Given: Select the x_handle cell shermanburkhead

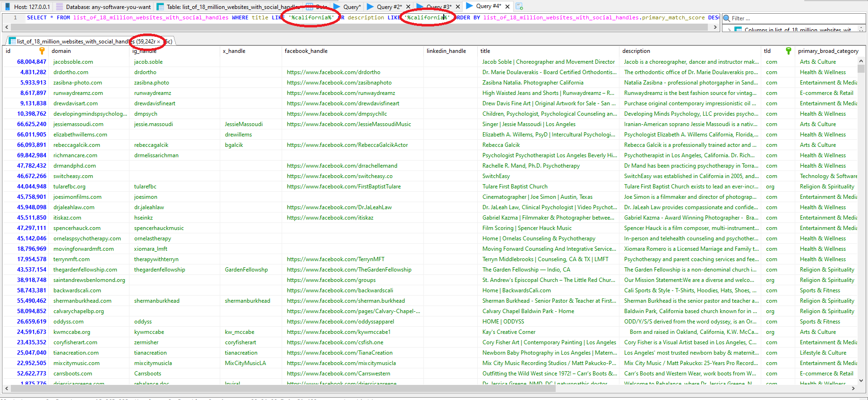Looking at the screenshot, I should (250, 301).
